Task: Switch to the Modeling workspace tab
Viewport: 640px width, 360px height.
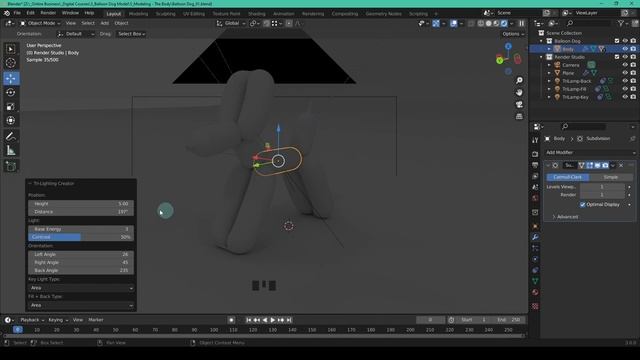Action: (138, 14)
